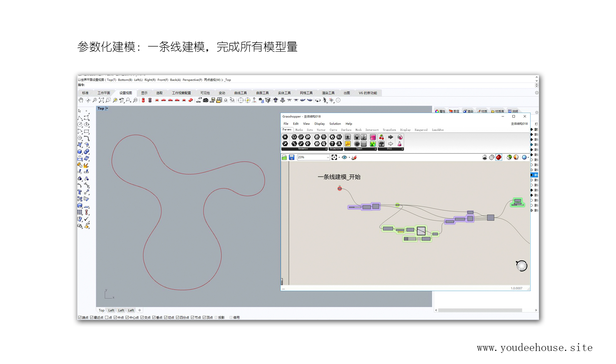This screenshot has height=364, width=616.
Task: Toggle the 中点 osnap checkbox
Action: 115,317
